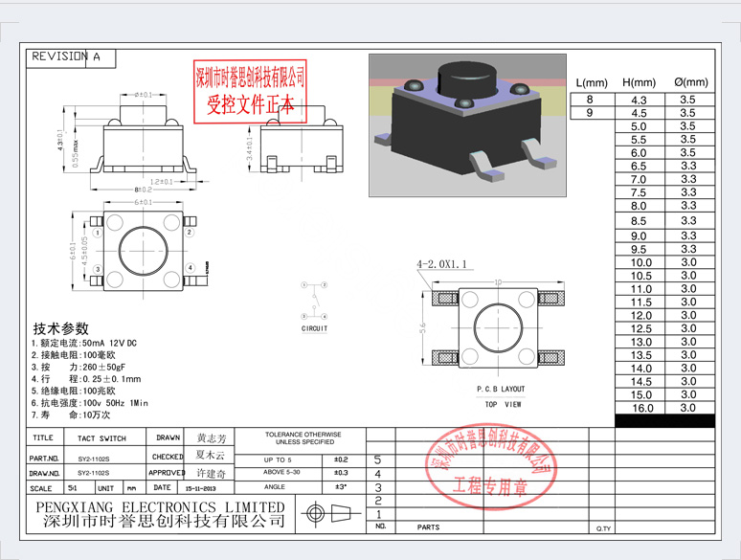Click the PARTS column label

428,527
